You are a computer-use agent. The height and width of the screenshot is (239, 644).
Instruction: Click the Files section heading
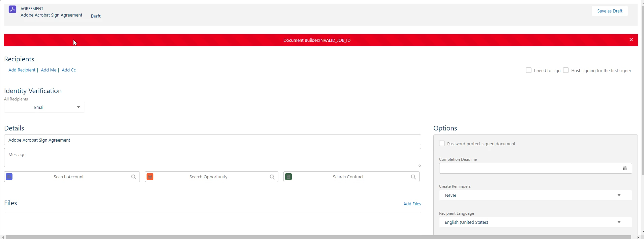[x=10, y=203]
